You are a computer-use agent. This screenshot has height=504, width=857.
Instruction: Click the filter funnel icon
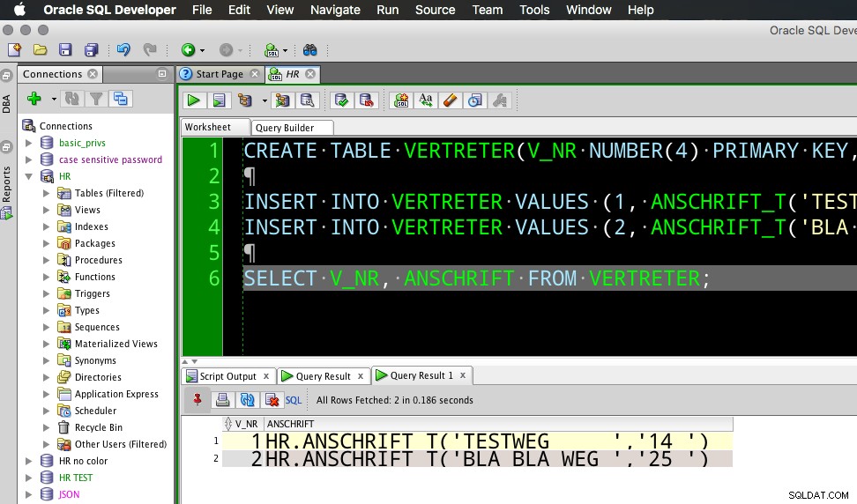pos(96,99)
